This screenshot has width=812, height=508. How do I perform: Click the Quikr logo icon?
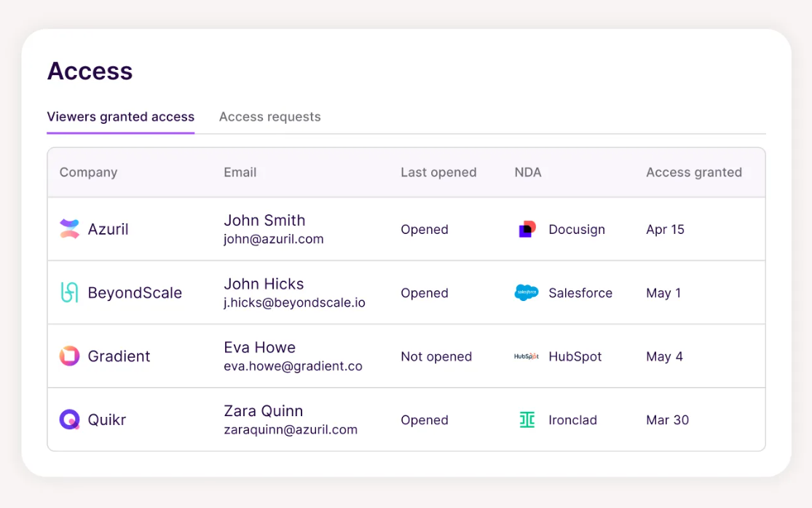68,419
